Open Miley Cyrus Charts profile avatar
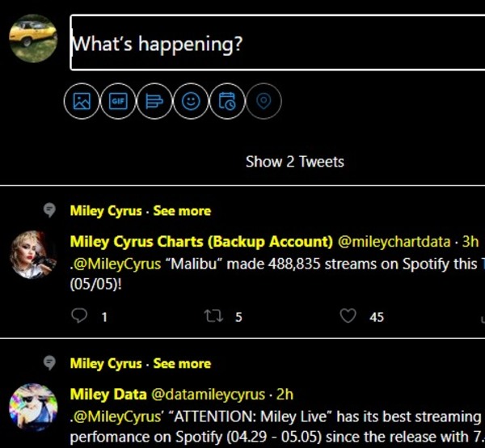Screen dimensions: 485x448 tap(33, 255)
